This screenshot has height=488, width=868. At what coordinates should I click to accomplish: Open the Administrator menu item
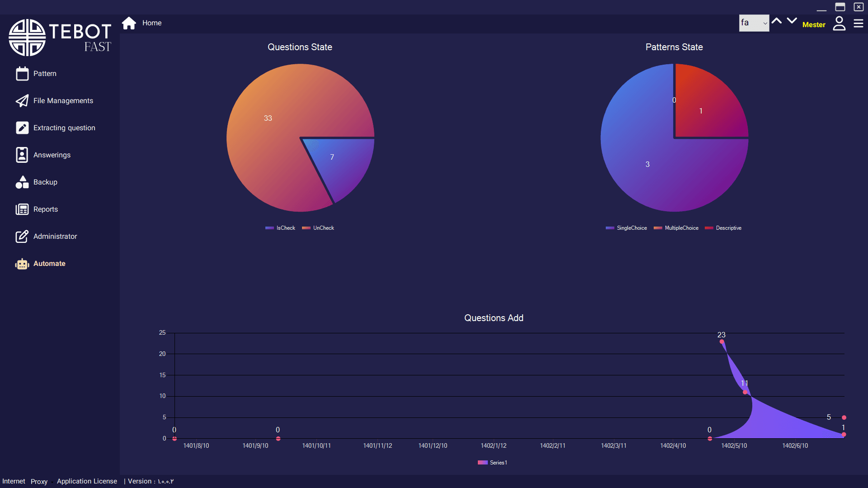(55, 237)
